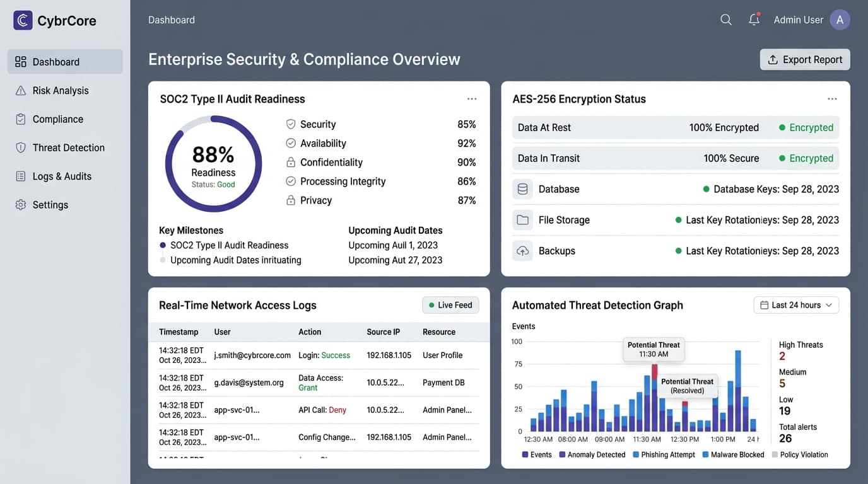
Task: Click the Threat Detection shield icon
Action: (21, 147)
